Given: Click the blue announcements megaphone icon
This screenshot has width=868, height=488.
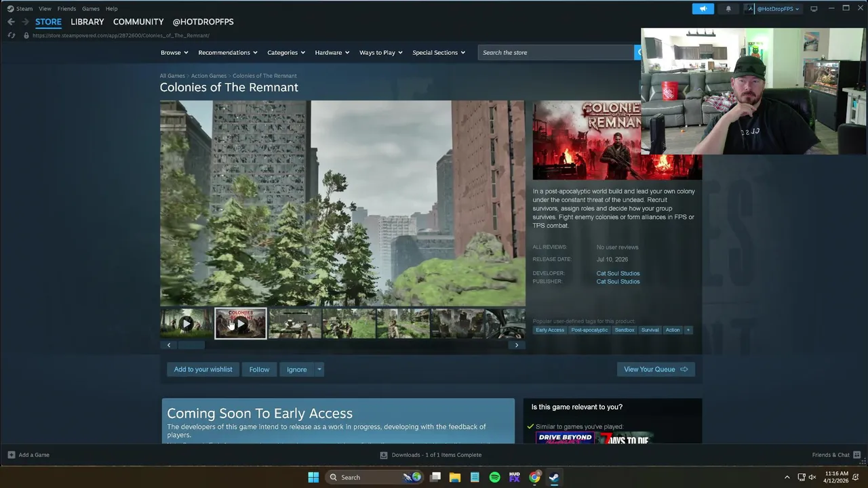Looking at the screenshot, I should point(703,9).
